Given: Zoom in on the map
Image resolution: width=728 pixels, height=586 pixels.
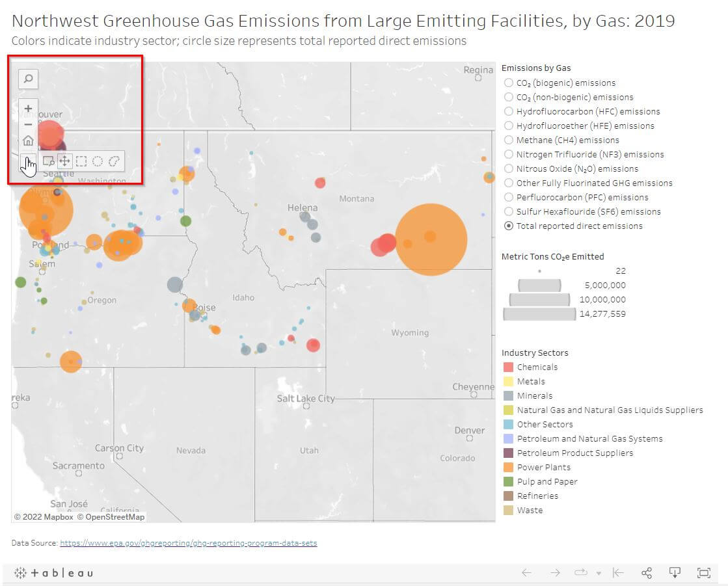Looking at the screenshot, I should [29, 108].
